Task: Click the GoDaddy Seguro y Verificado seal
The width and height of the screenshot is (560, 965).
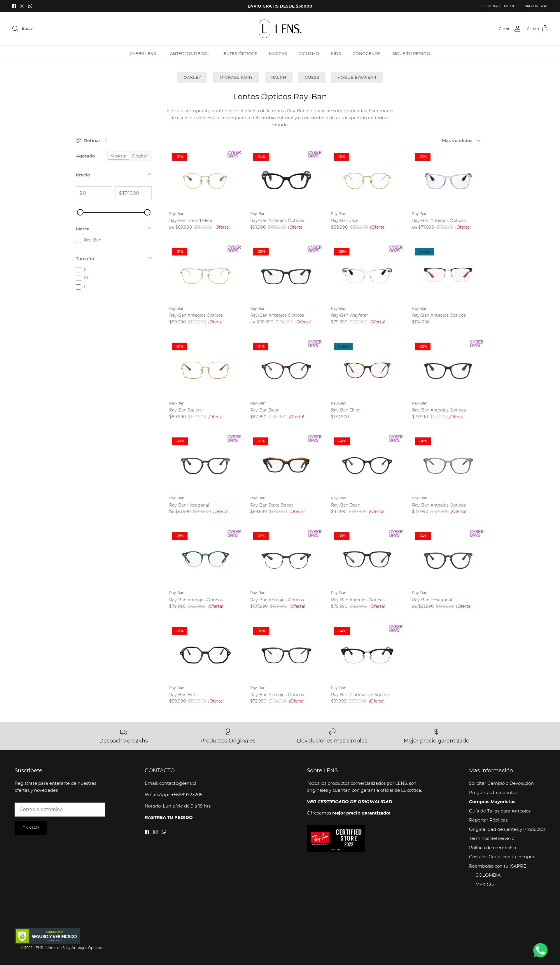Action: point(47,936)
